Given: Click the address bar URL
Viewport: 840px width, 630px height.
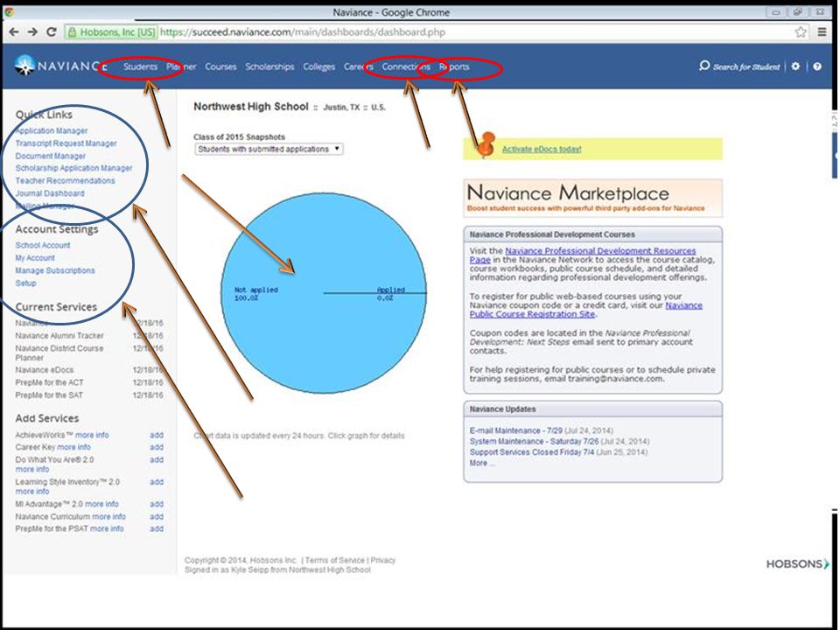Looking at the screenshot, I should pos(303,32).
